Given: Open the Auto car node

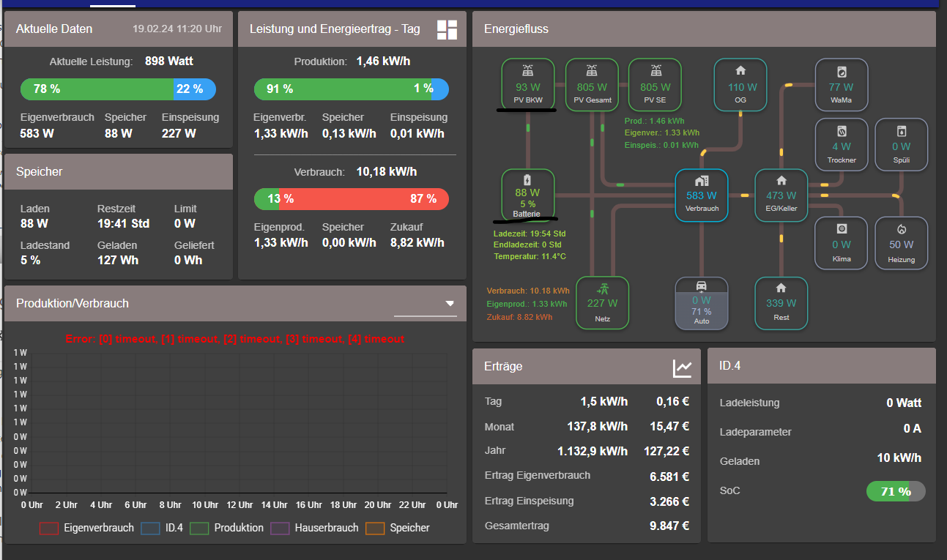Looking at the screenshot, I should tap(701, 303).
